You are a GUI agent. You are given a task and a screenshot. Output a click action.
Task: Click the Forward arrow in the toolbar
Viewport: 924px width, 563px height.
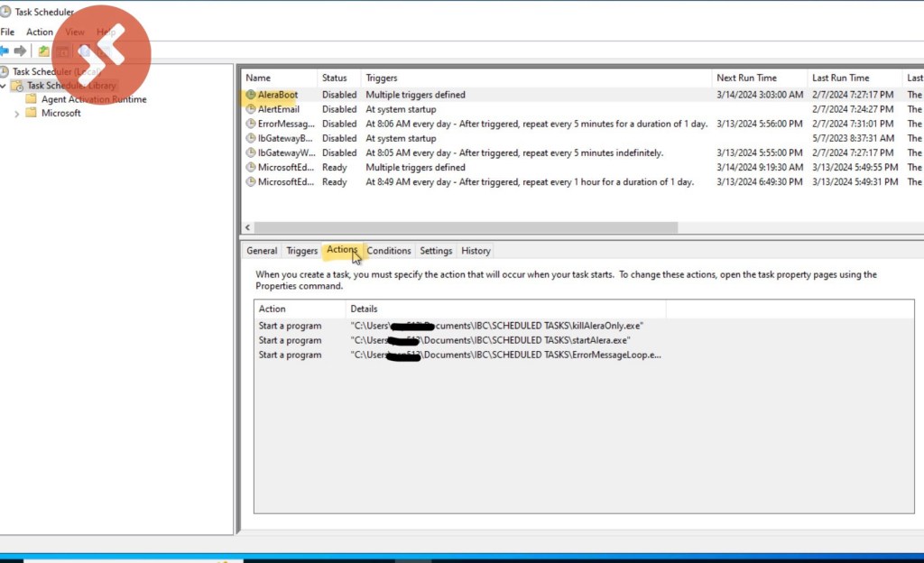[x=20, y=51]
